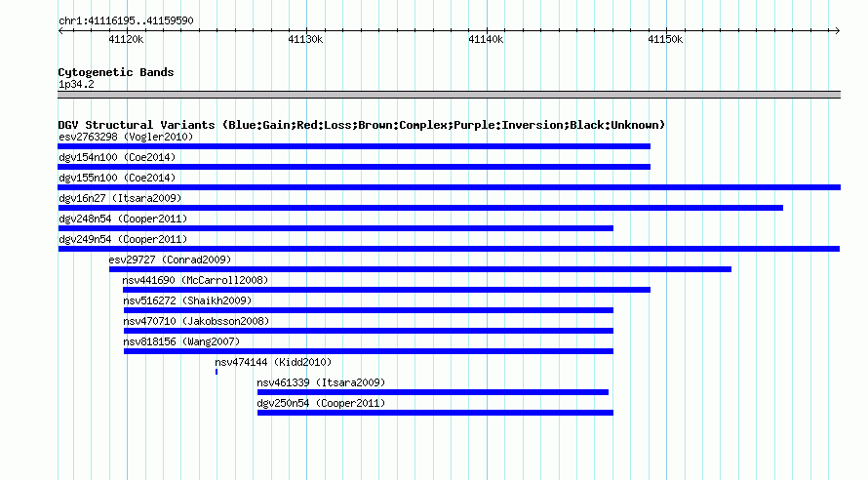Open the dgv155n100 (Coe2014) variant label
The height and width of the screenshot is (480, 868).
coord(117,178)
